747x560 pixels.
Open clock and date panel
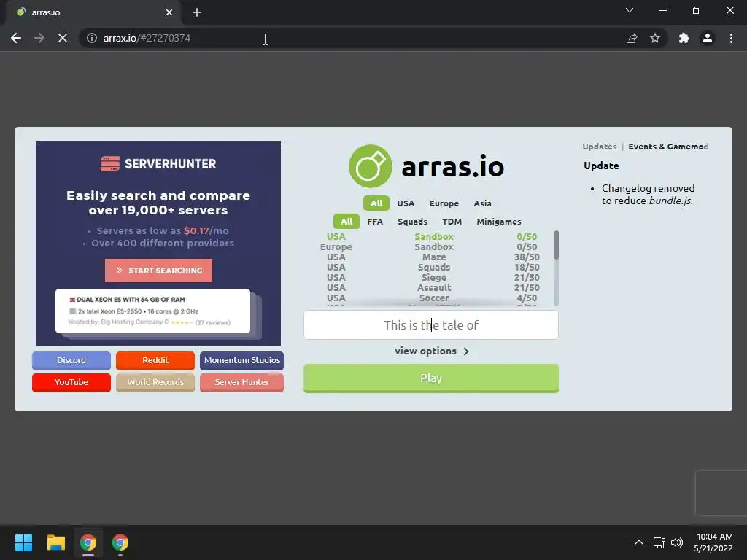[x=713, y=542]
